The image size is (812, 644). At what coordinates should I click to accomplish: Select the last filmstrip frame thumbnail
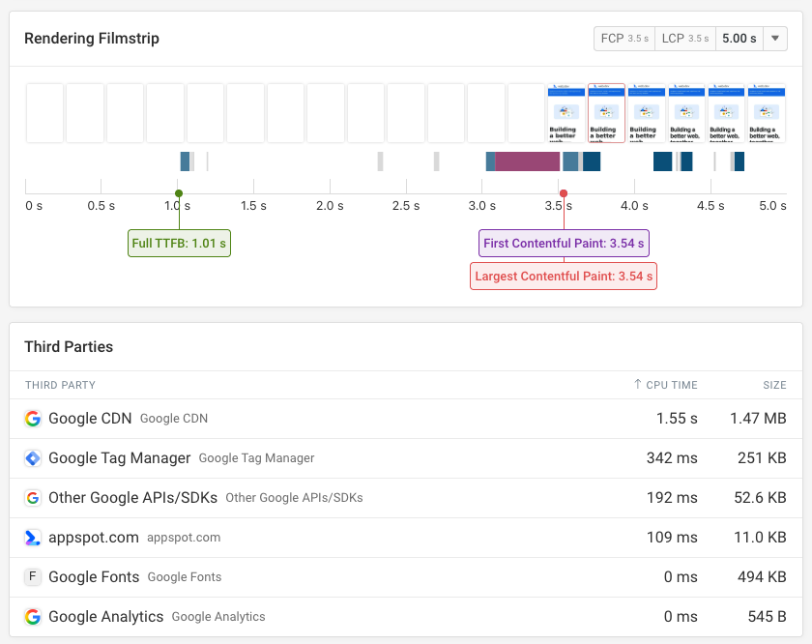pyautogui.click(x=766, y=113)
